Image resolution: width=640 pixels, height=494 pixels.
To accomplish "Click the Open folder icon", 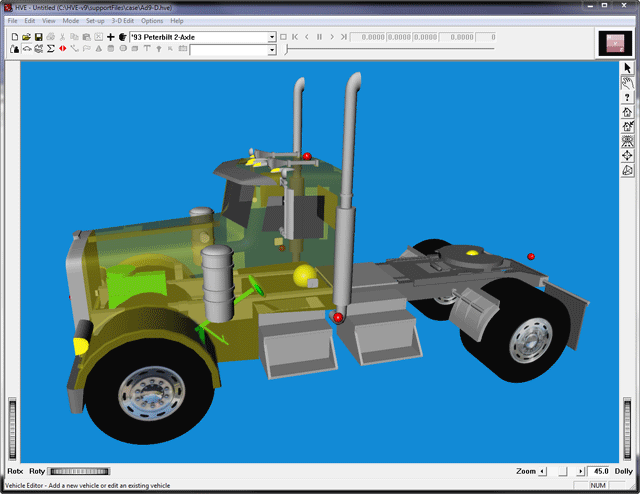I will tap(26, 37).
